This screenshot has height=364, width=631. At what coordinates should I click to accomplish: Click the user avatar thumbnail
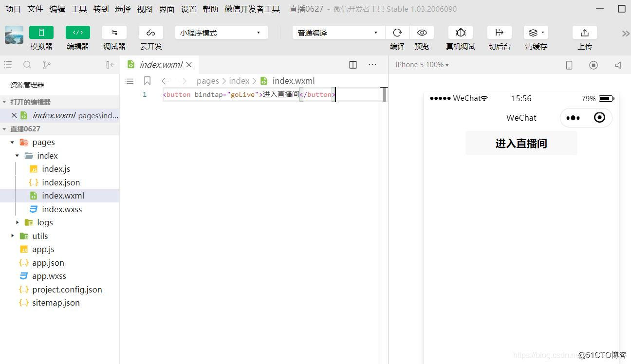coord(14,35)
